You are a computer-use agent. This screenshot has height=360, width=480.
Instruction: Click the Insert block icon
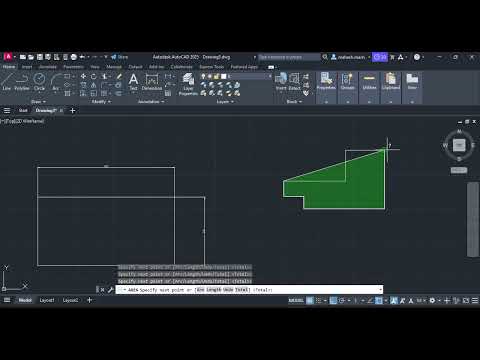coord(281,82)
